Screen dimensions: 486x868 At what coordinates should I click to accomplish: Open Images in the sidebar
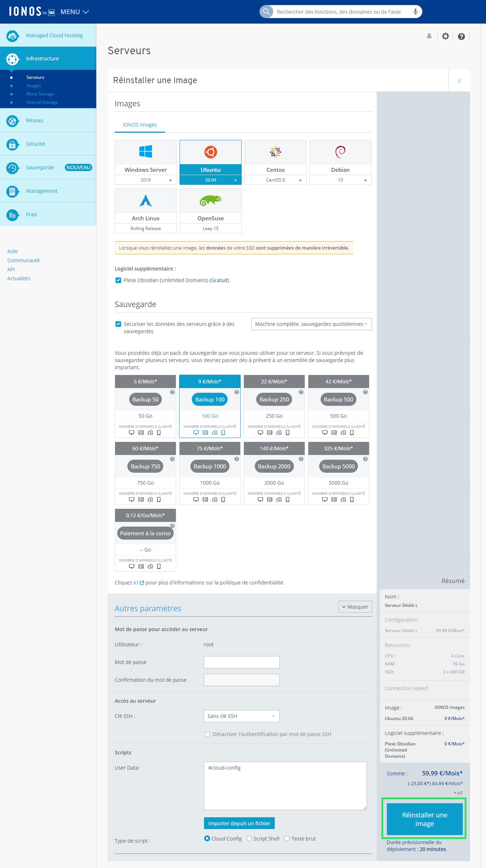pyautogui.click(x=34, y=86)
